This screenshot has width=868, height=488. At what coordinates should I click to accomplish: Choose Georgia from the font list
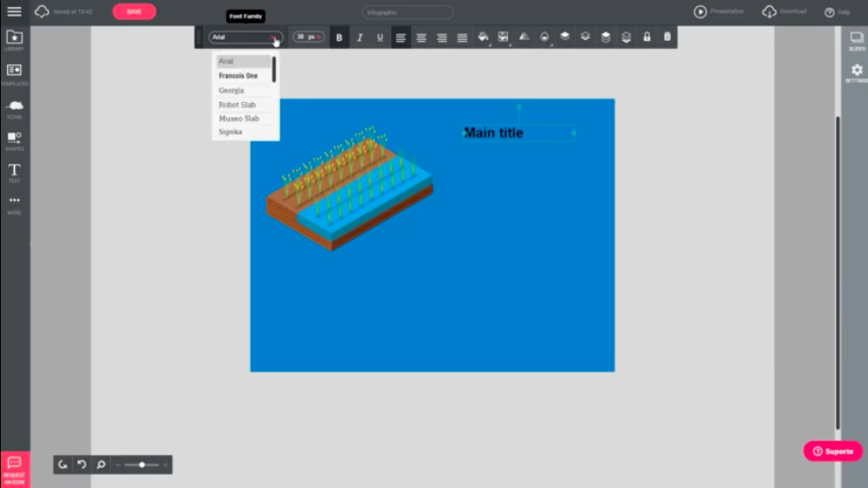pyautogui.click(x=231, y=91)
